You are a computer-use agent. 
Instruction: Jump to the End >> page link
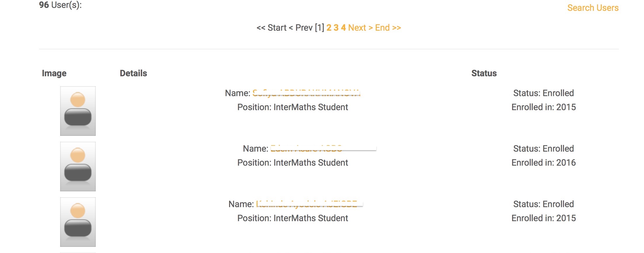coord(388,28)
